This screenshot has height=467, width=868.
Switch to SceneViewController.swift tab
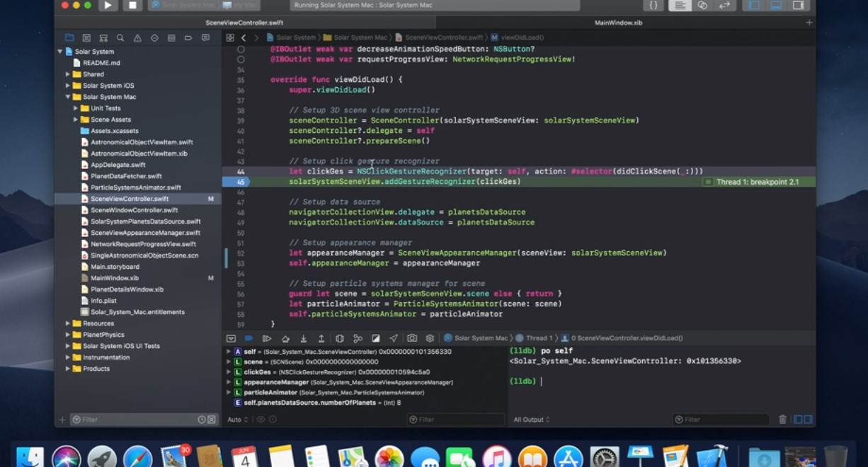click(x=244, y=23)
